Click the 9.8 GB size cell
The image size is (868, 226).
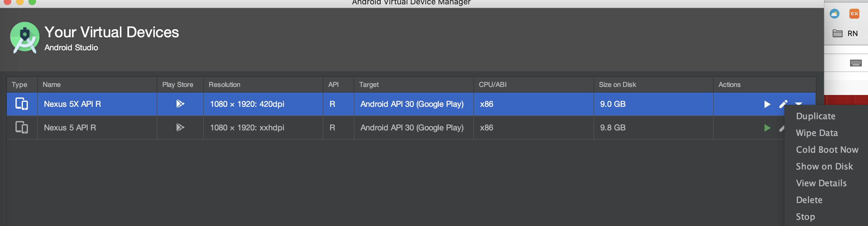coord(653,128)
